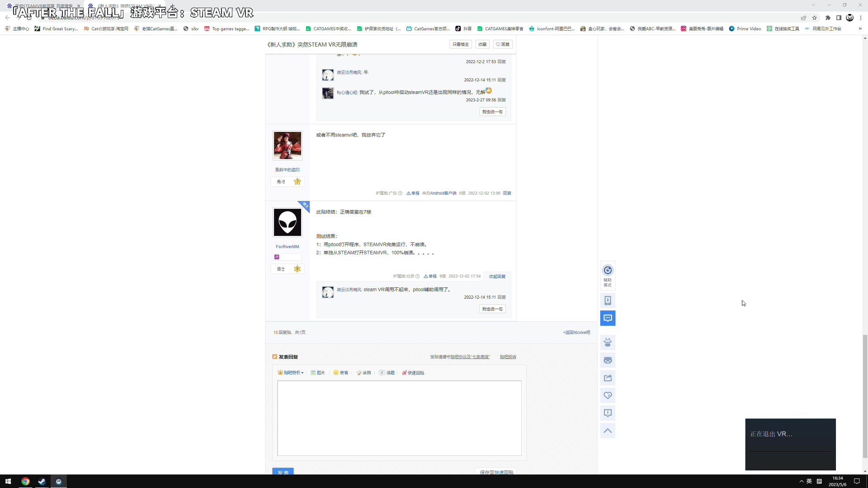Image resolution: width=868 pixels, height=488 pixels.
Task: Click 回复 on the 8楼 post
Action: point(507,193)
